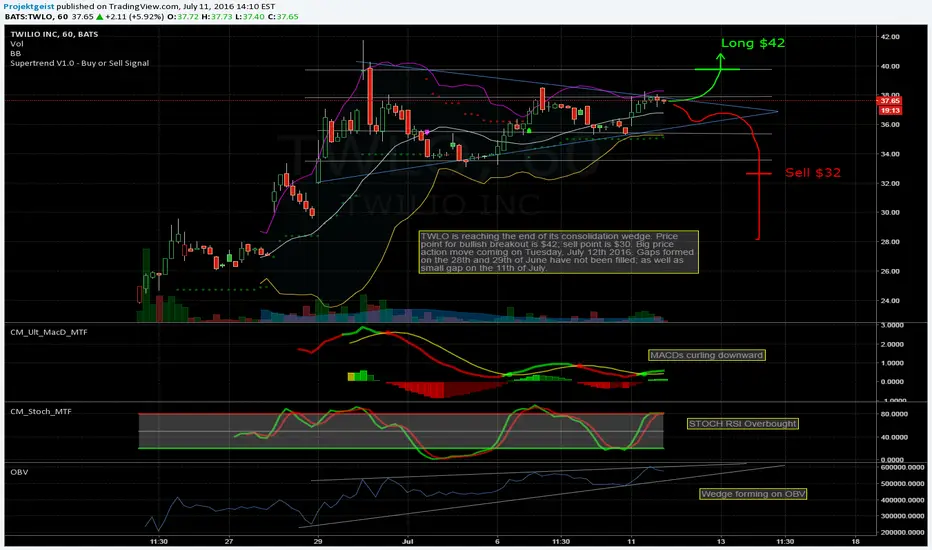Select the CM_Ult_MacD_MTF pane label
Viewport: 932px width, 550px height.
tap(49, 332)
